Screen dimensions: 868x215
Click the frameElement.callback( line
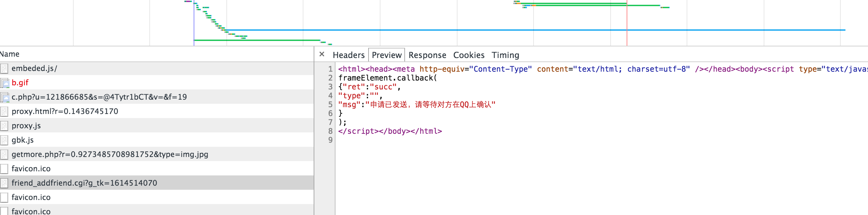point(388,78)
